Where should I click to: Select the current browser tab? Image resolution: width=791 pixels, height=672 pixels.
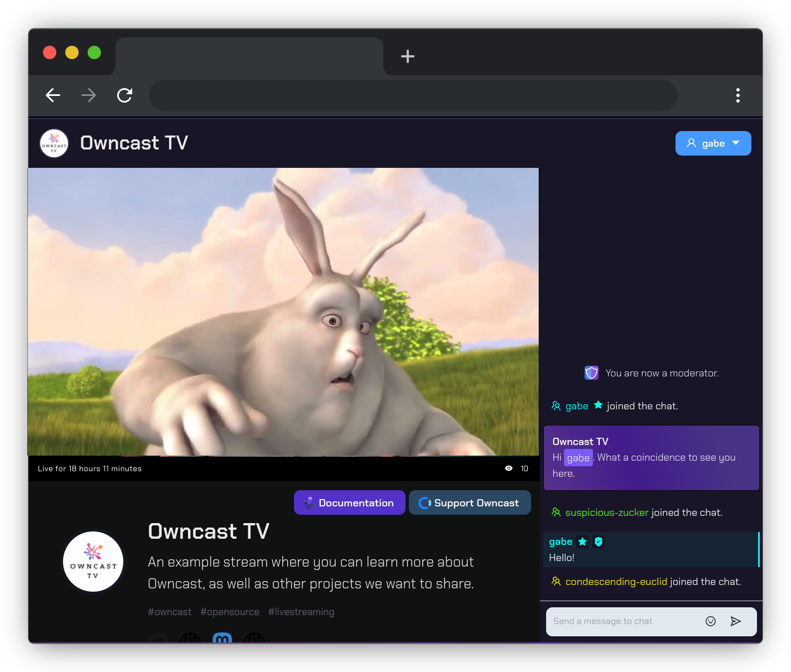(249, 56)
